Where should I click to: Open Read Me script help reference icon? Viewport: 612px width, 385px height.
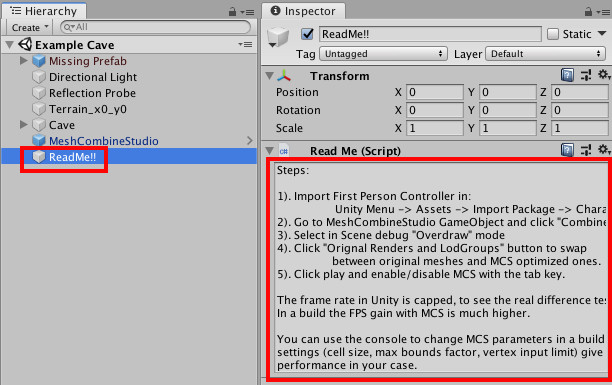coord(567,150)
